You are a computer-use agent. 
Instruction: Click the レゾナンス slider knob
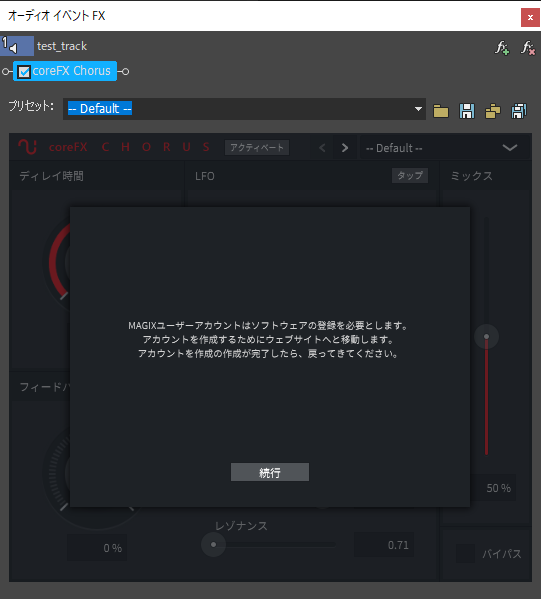(214, 544)
